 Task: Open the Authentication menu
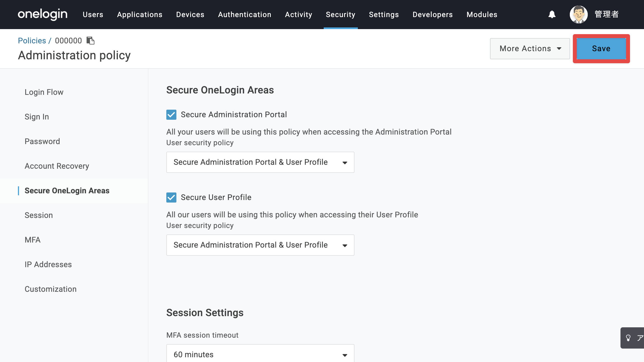245,15
